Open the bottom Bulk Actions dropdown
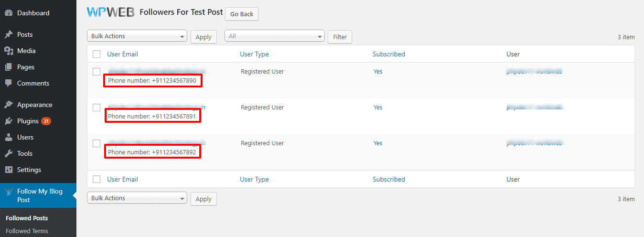Screen dimensions: 644x237 137,198
